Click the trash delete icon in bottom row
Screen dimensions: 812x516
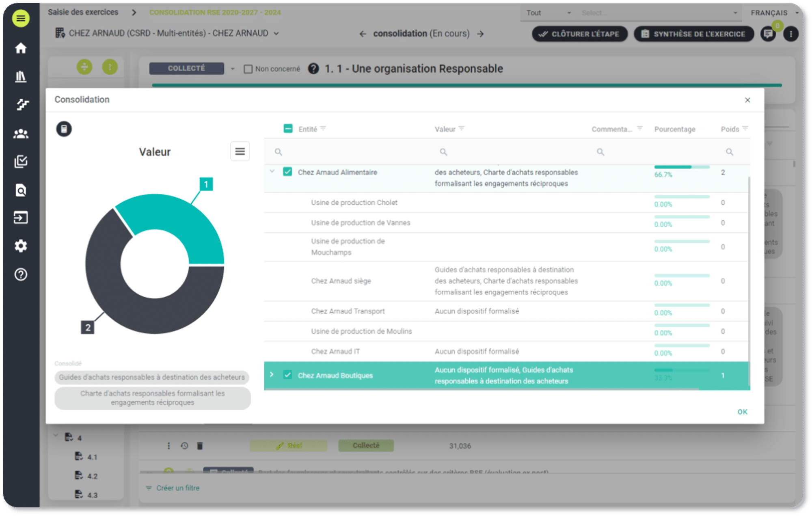(200, 446)
